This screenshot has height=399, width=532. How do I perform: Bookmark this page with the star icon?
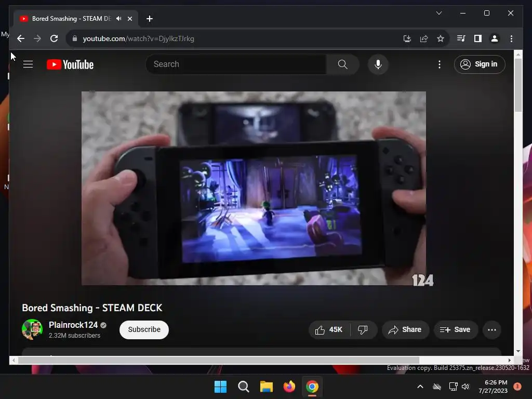pos(441,38)
